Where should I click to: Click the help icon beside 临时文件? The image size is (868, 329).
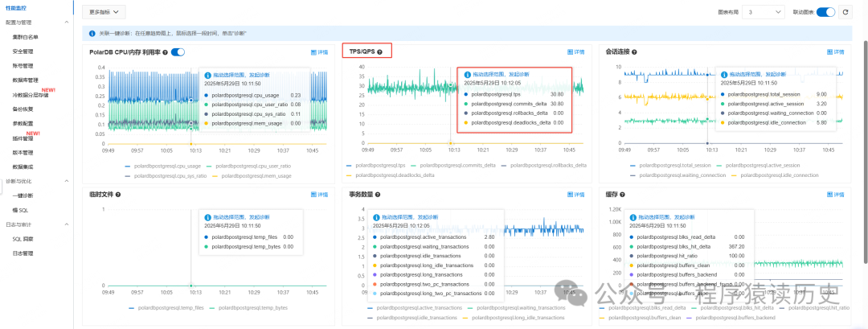(x=118, y=195)
